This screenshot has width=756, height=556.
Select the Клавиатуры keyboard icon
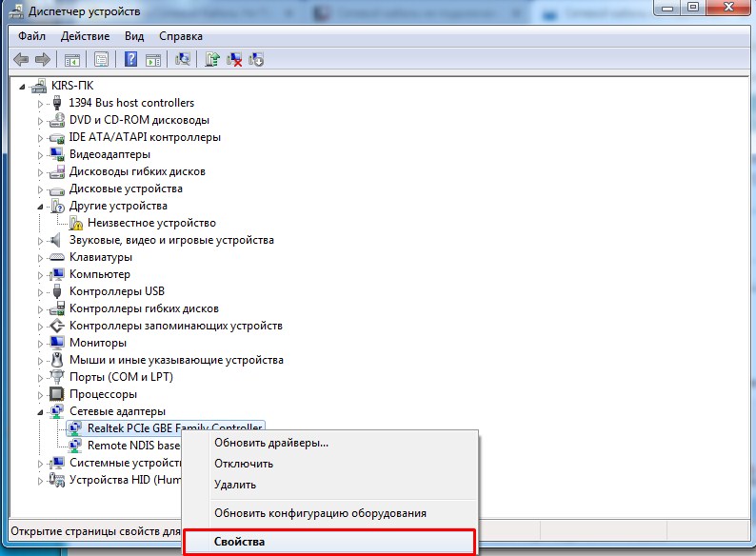coord(57,257)
